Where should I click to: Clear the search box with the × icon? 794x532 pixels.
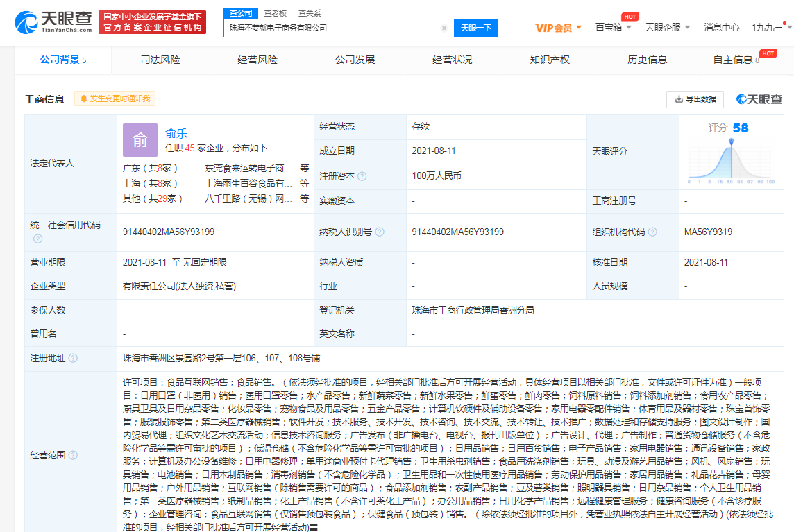coord(443,28)
